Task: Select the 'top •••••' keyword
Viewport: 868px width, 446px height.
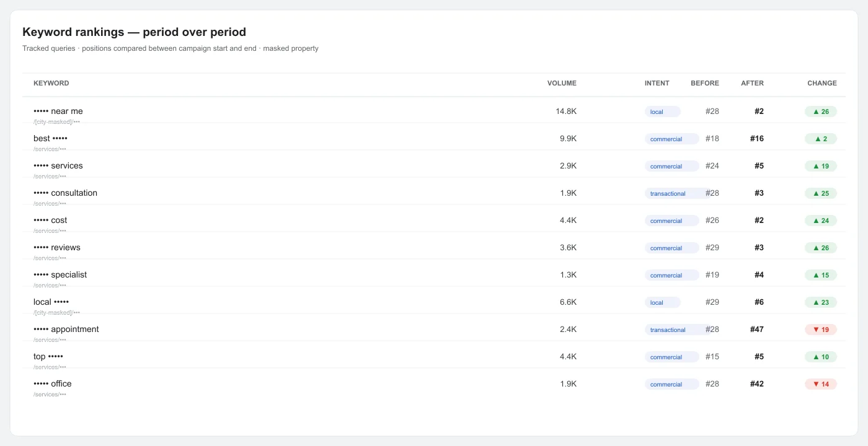Action: (x=48, y=357)
